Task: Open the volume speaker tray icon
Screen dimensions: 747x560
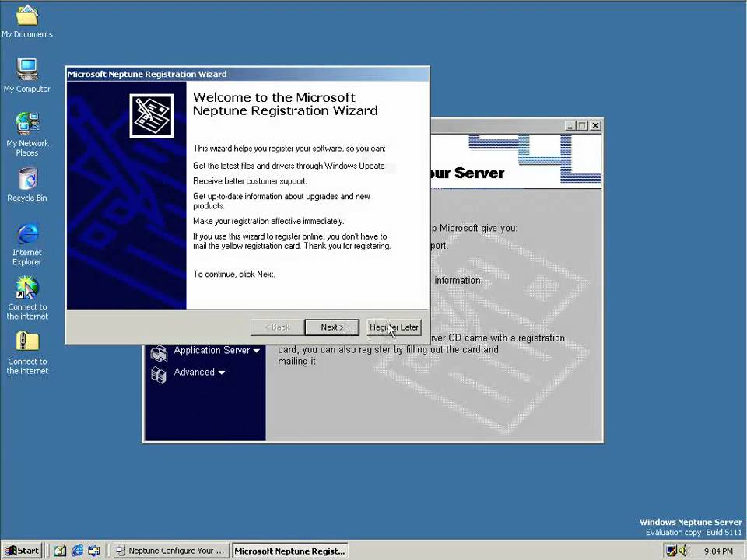Action: point(685,551)
